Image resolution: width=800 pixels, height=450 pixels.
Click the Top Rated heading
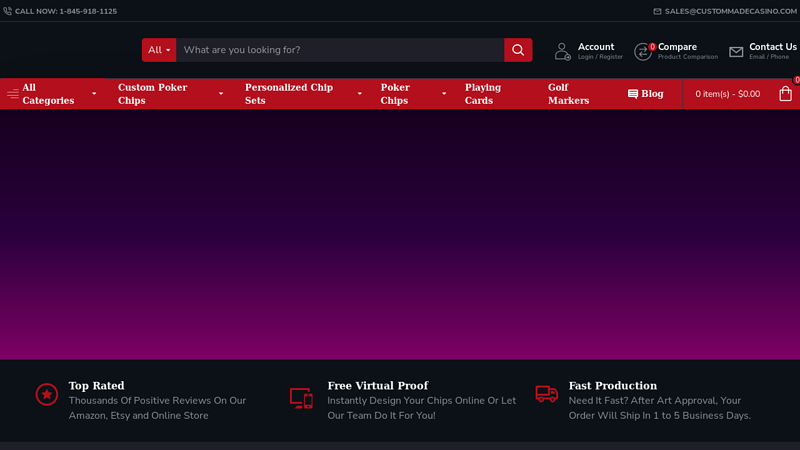coord(96,386)
